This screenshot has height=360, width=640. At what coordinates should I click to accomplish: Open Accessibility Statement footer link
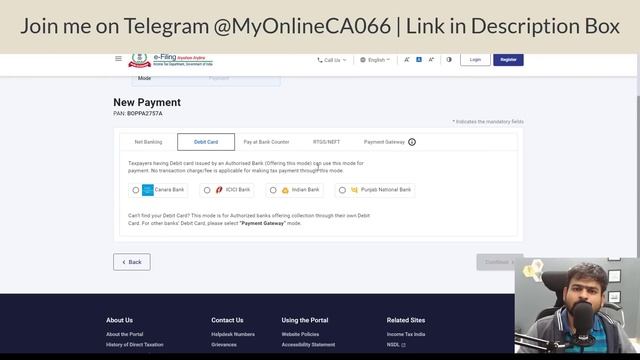[x=308, y=344]
